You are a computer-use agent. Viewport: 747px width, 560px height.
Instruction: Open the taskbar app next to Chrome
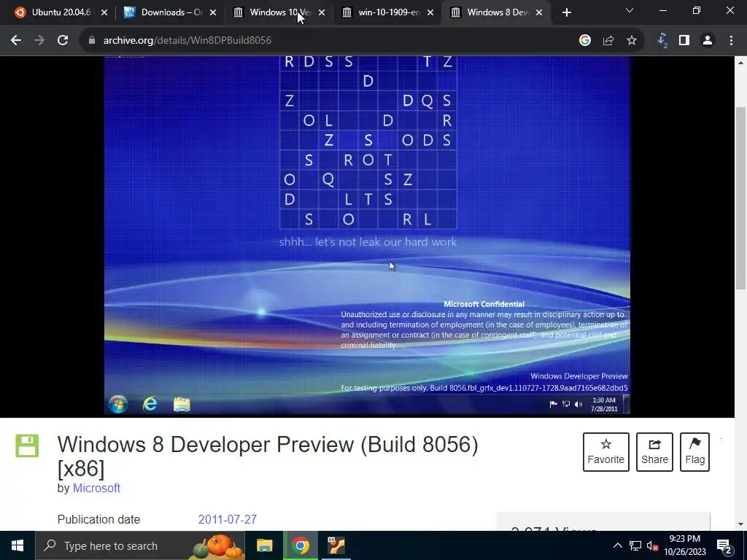click(336, 545)
